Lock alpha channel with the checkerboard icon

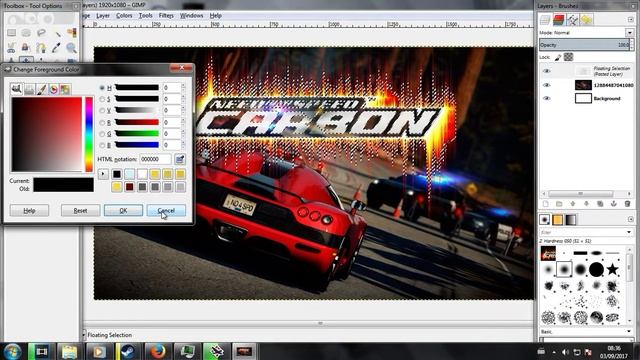point(568,57)
